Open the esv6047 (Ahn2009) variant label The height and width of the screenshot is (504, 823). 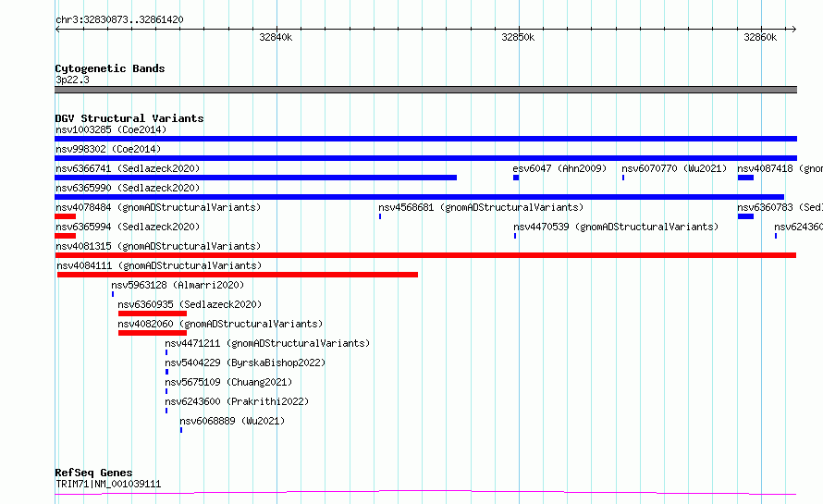(559, 168)
